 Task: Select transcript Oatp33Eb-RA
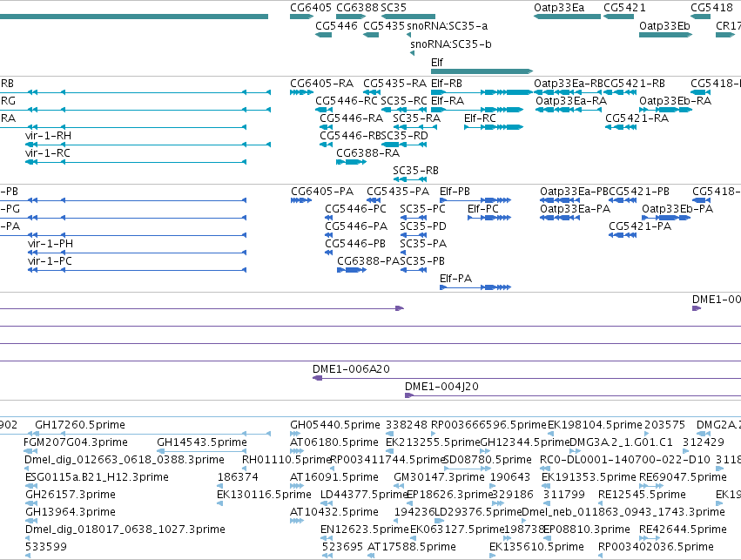coord(676,101)
